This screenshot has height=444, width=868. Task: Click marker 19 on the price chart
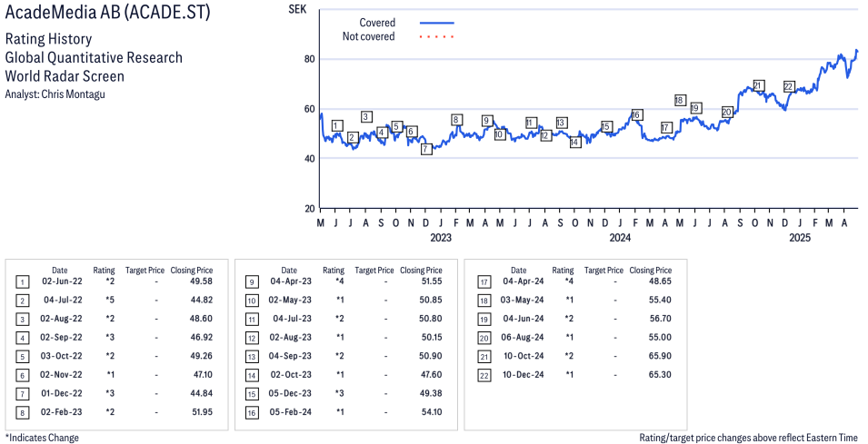click(x=696, y=108)
